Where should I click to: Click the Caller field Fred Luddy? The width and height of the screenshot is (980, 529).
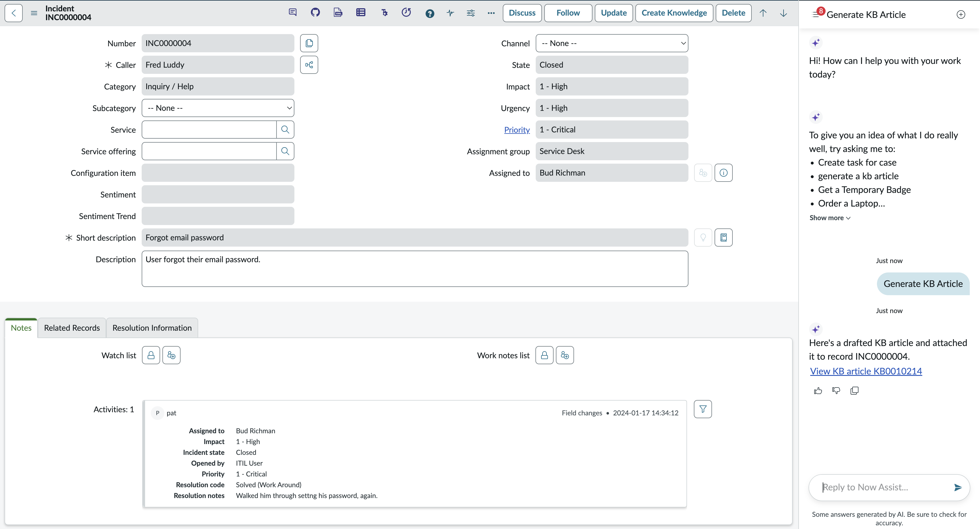pyautogui.click(x=218, y=65)
